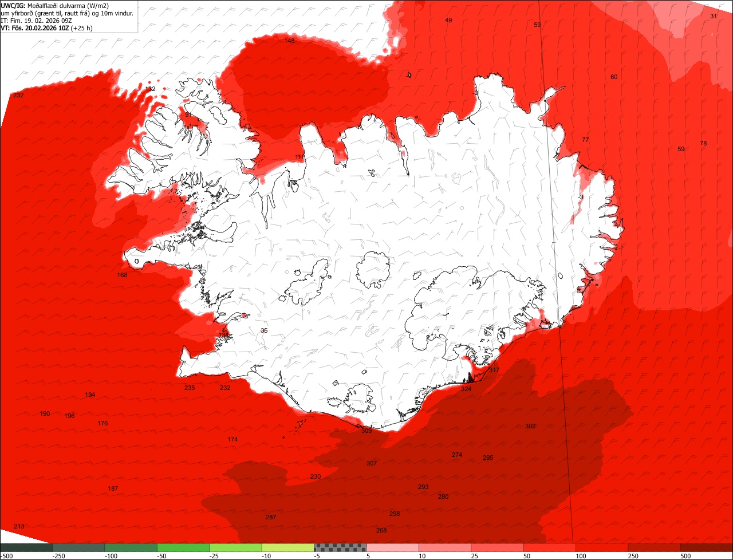
Task: Click the value 194 on the map
Action: [90, 395]
